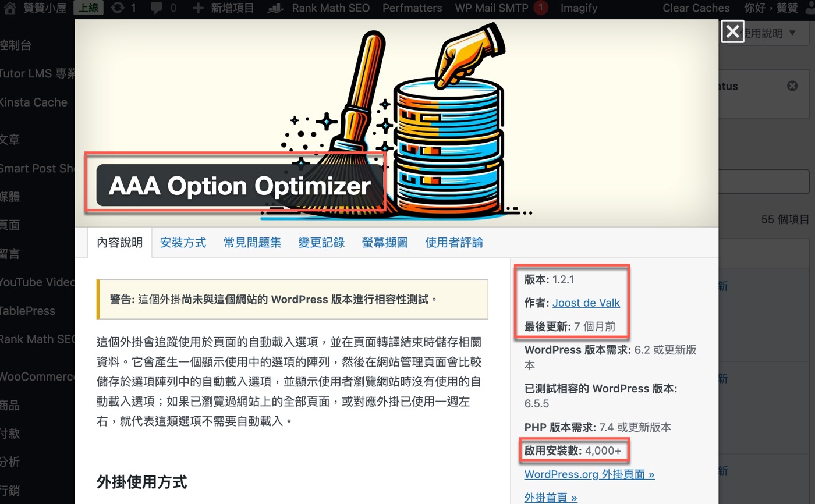
Task: Open TablePress in the sidebar
Action: 28,311
